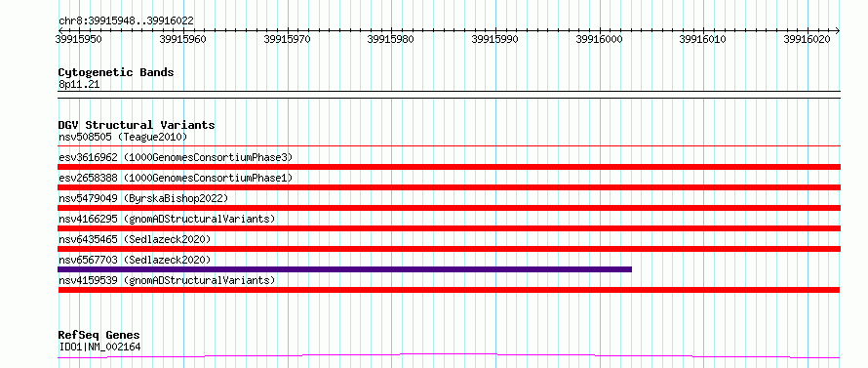This screenshot has width=868, height=368.
Task: Click ruler position 39916010
Action: (703, 39)
